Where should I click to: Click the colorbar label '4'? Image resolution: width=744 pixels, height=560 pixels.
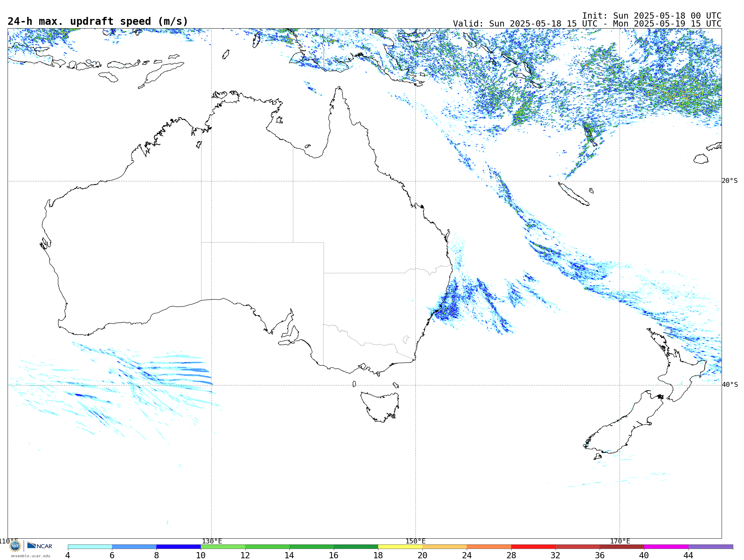pyautogui.click(x=68, y=555)
